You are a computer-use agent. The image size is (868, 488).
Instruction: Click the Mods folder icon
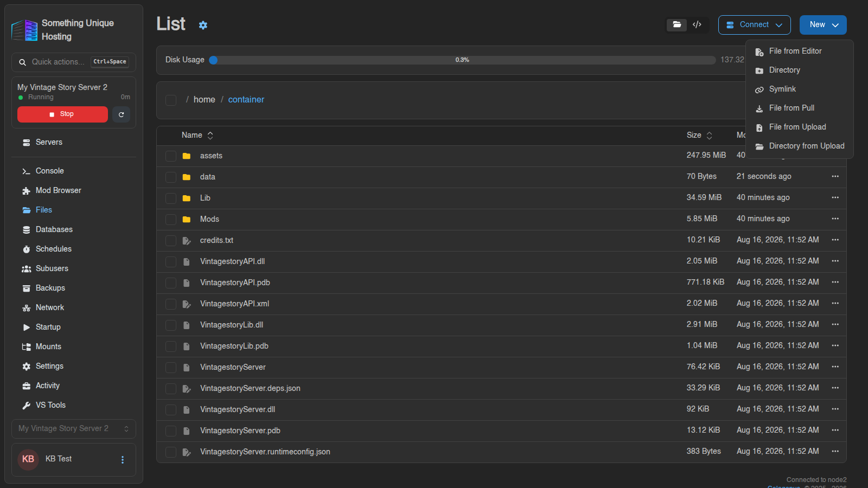(187, 220)
